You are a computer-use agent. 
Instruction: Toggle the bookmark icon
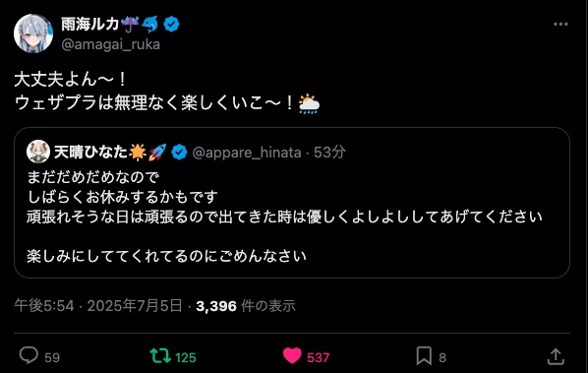[x=424, y=355]
